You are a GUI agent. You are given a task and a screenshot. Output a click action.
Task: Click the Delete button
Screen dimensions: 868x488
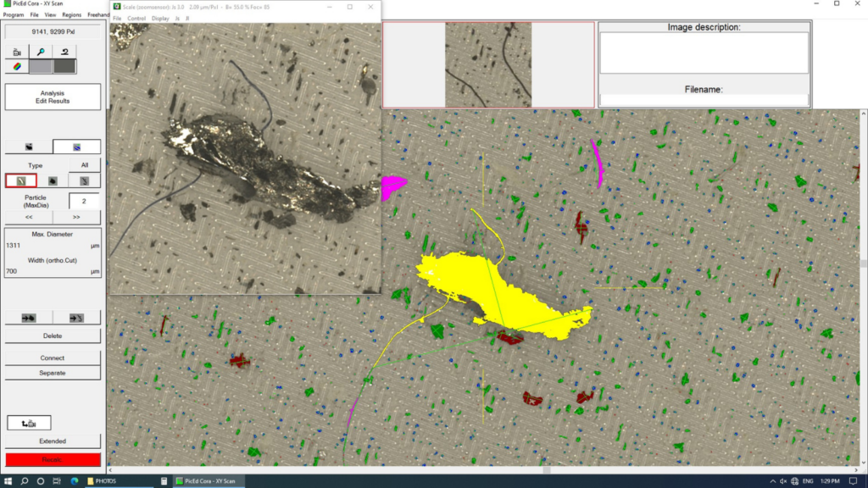click(53, 335)
